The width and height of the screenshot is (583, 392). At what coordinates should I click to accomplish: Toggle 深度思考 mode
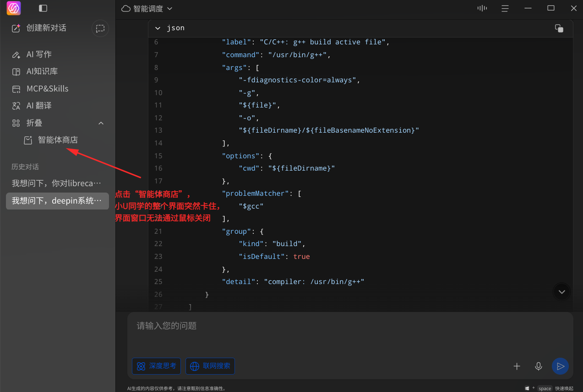coord(156,366)
